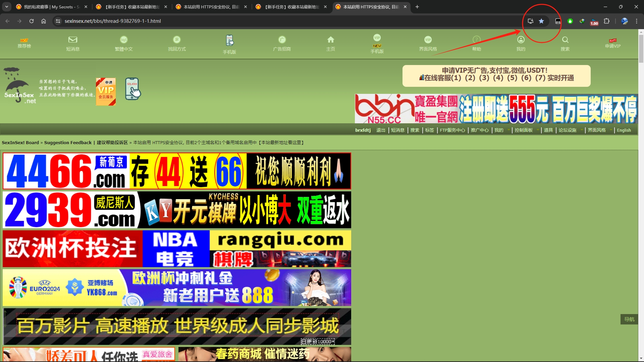Switch to 繁體中文 via the top icon
Image resolution: width=644 pixels, height=362 pixels.
point(124,44)
